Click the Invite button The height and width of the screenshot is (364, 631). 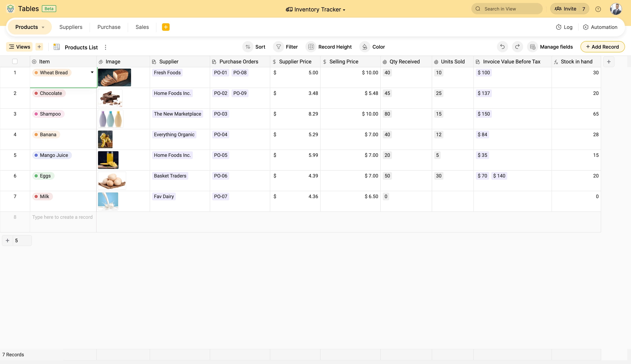565,9
